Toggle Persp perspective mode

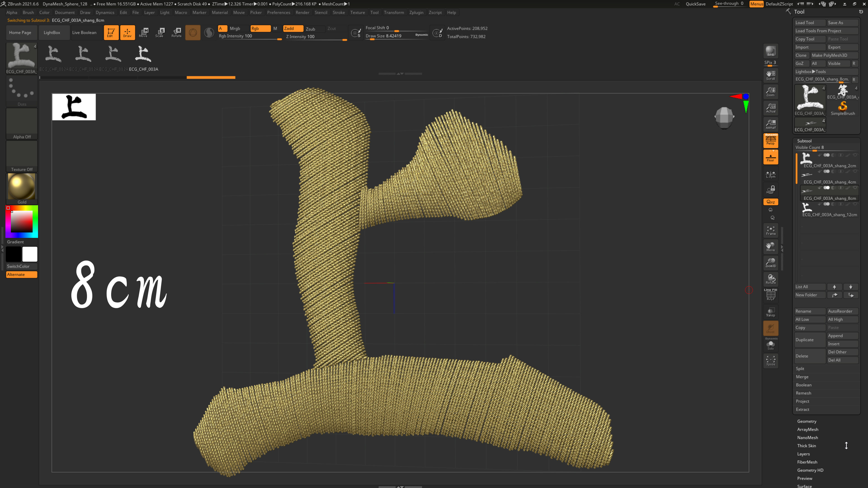point(770,140)
